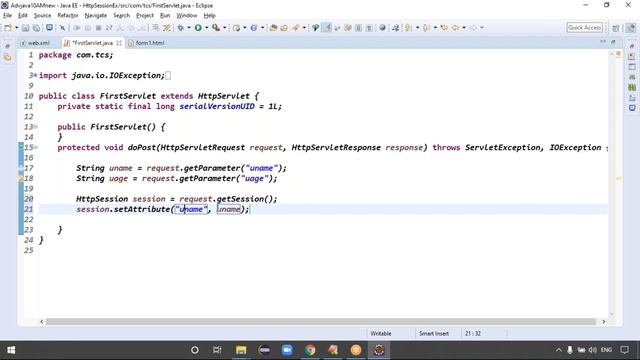Click the Back navigation arrow icon
Image resolution: width=640 pixels, height=360 pixels.
pos(456,28)
